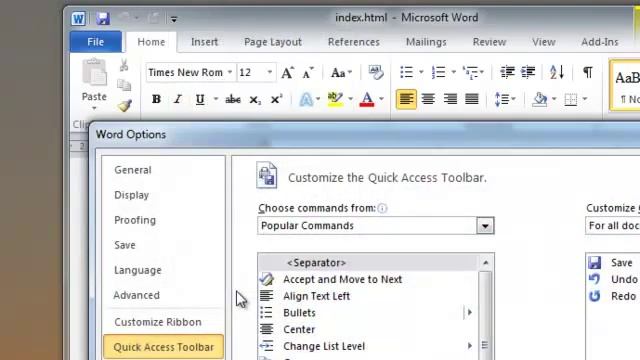
Task: Open the View ribbon tab
Action: point(543,42)
